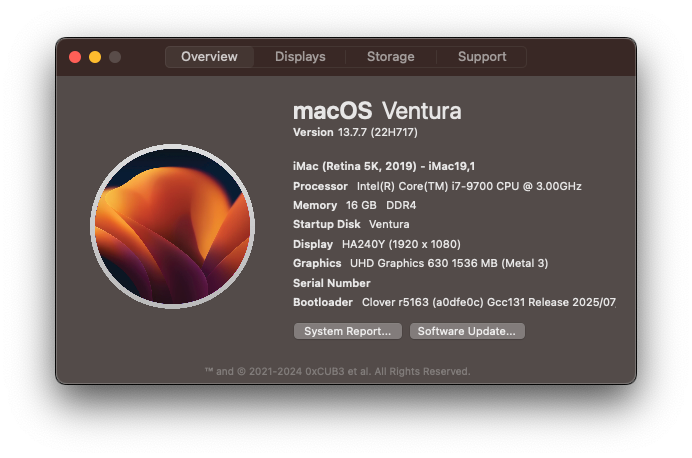
Task: Switch to the Storage tab
Action: click(x=391, y=57)
